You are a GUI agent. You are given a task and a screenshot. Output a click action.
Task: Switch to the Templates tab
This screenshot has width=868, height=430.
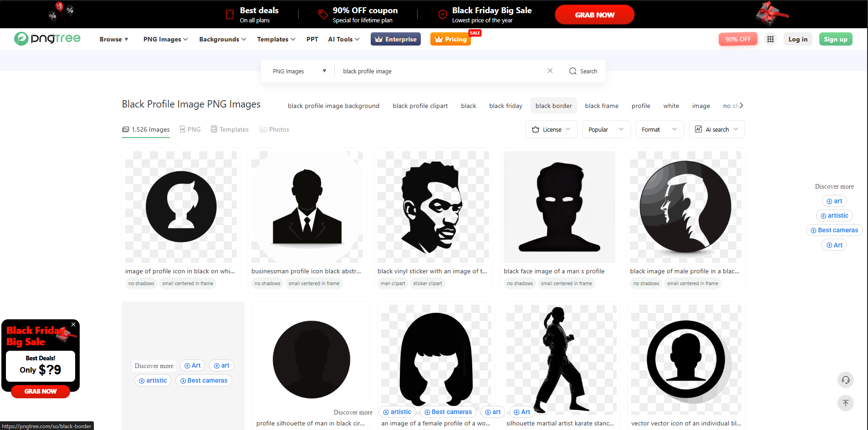tap(230, 129)
